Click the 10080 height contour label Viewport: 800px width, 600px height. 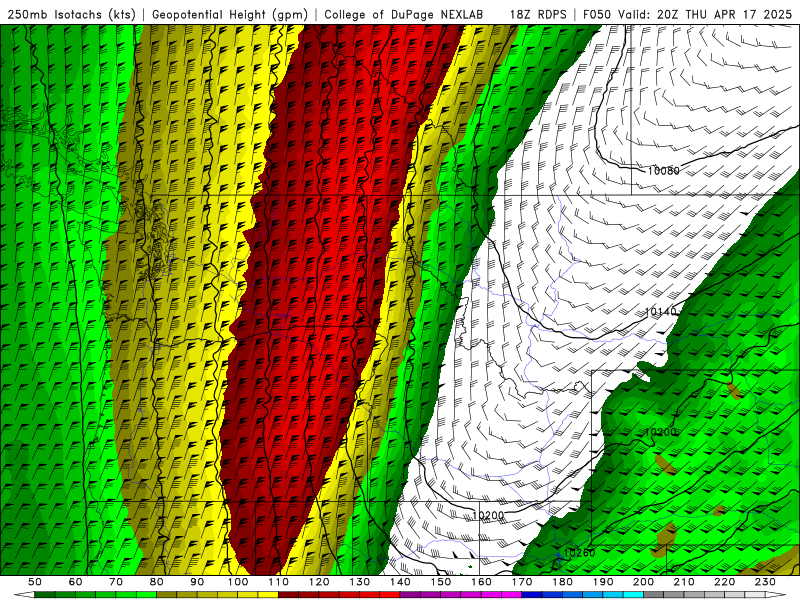663,171
